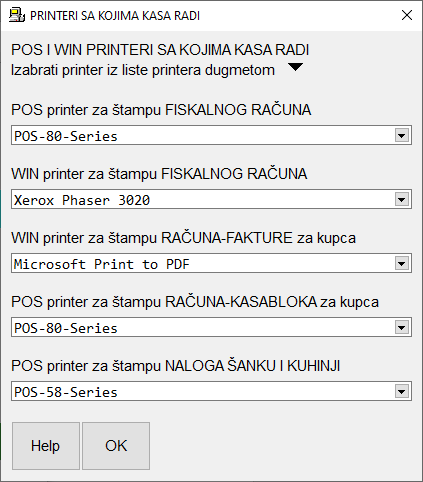Open dropdown arrow beside Xerox Phaser 3020
423x482 pixels.
pyautogui.click(x=402, y=200)
